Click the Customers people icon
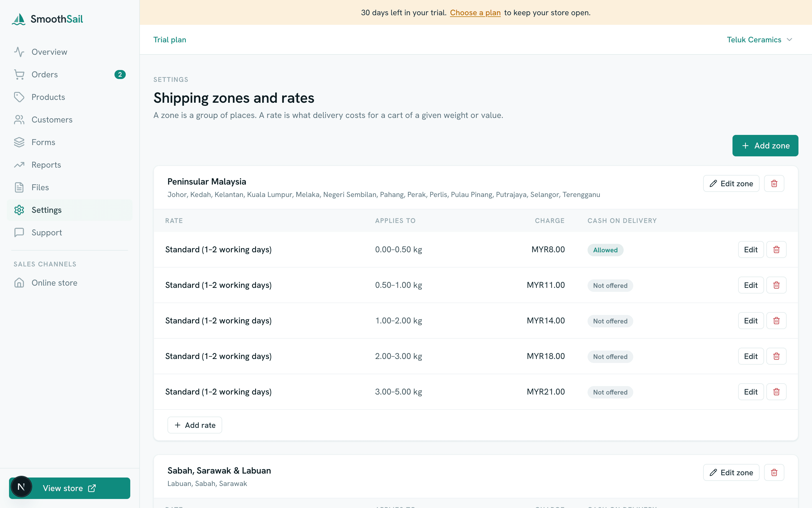Viewport: 812px width, 508px height. pos(19,120)
